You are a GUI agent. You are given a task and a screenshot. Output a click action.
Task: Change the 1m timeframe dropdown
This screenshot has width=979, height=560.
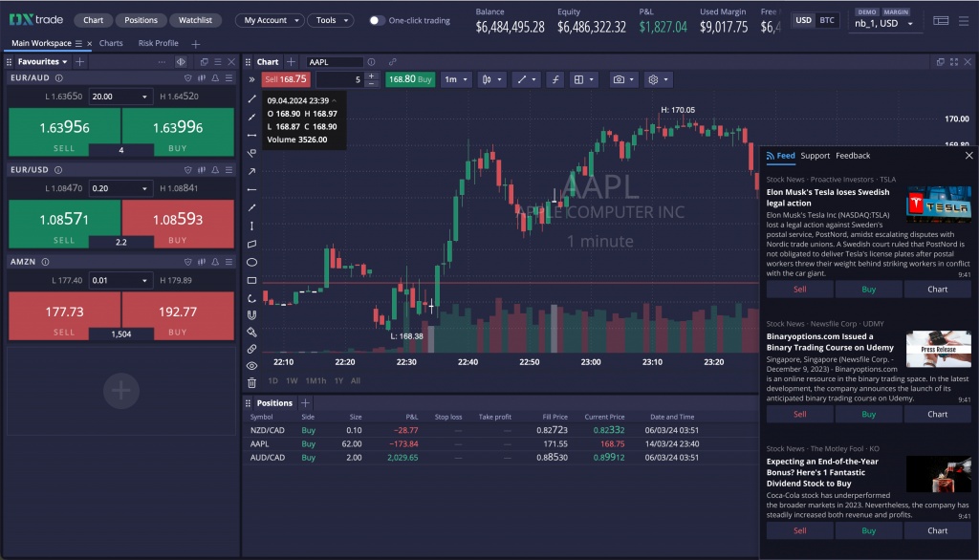(456, 79)
